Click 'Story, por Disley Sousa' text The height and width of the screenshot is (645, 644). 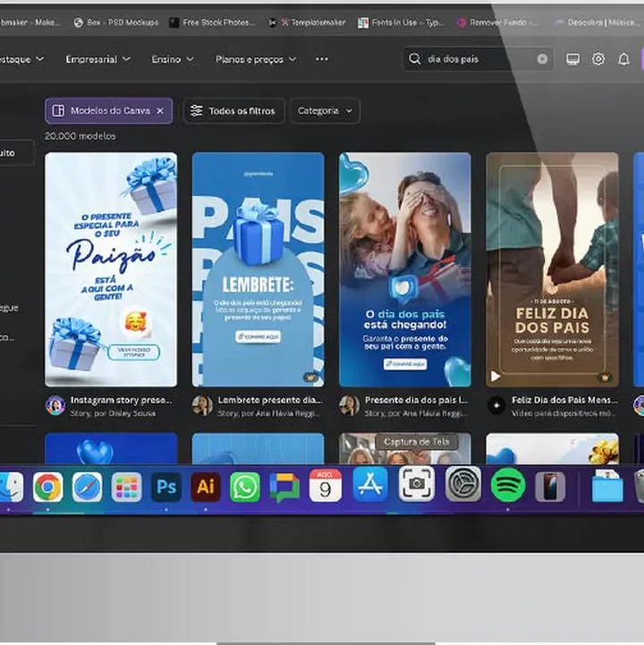coord(113,413)
